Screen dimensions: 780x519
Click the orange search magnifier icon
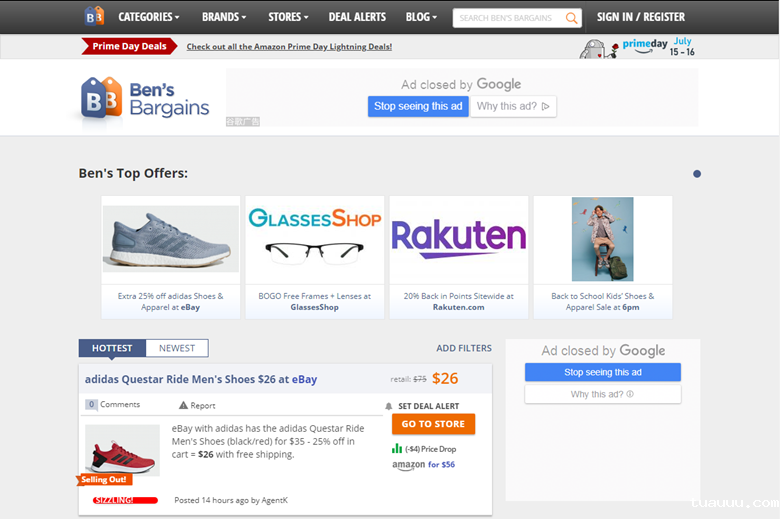571,18
